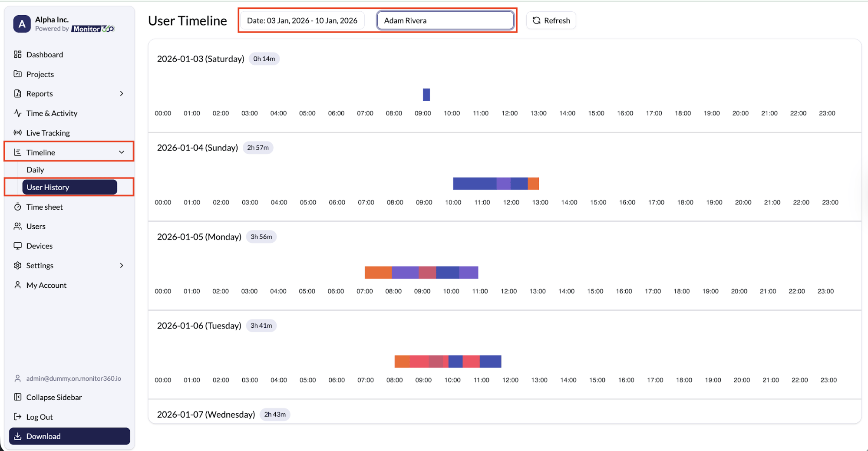Open the date range picker
This screenshot has width=868, height=451.
click(x=302, y=20)
